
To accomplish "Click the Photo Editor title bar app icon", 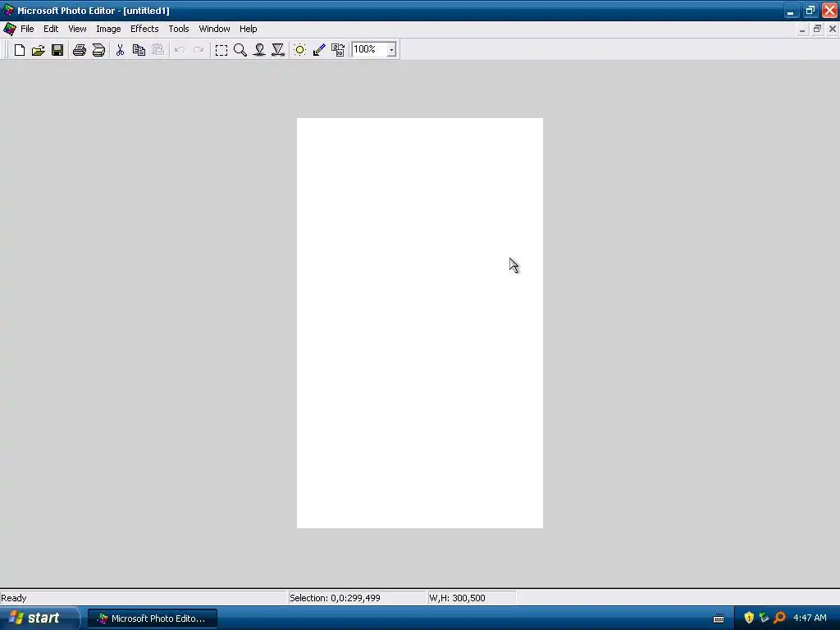I will [x=8, y=10].
